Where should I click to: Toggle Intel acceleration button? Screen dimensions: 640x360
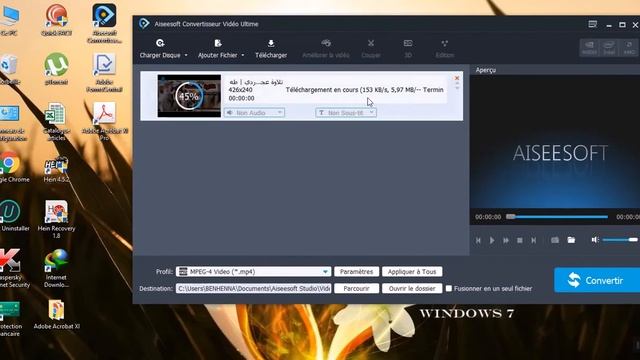[609, 48]
